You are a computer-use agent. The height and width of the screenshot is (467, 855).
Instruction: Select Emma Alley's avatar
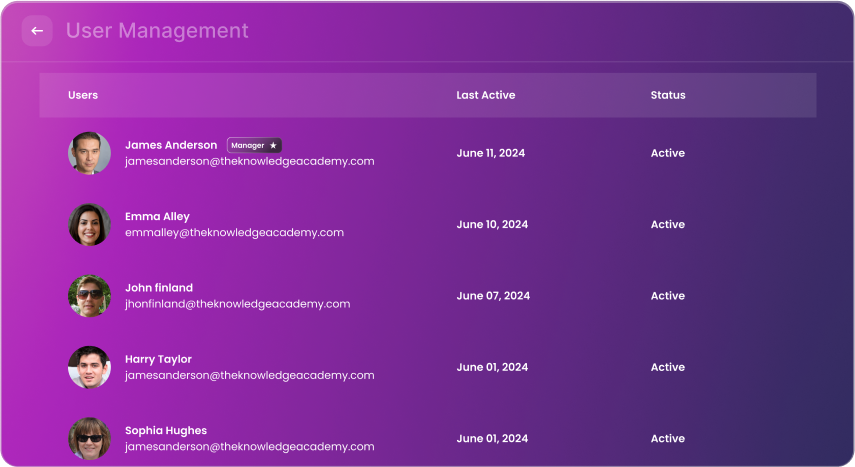(89, 225)
